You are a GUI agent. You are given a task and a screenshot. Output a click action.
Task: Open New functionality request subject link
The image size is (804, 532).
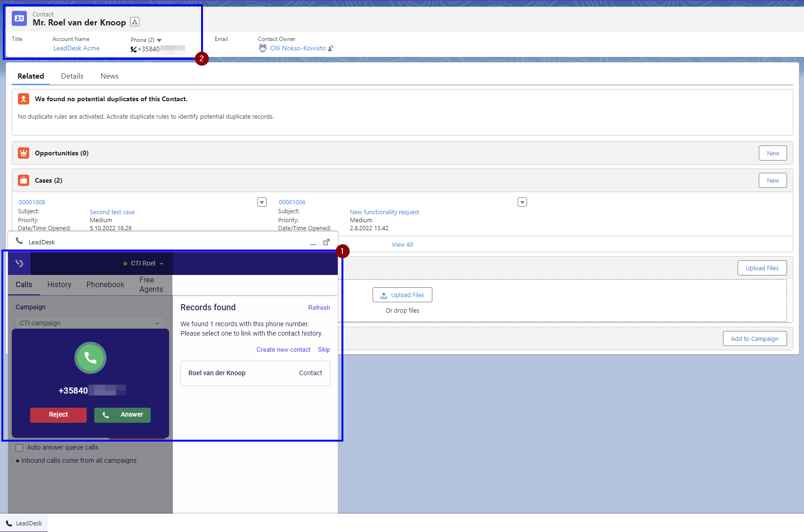(384, 212)
